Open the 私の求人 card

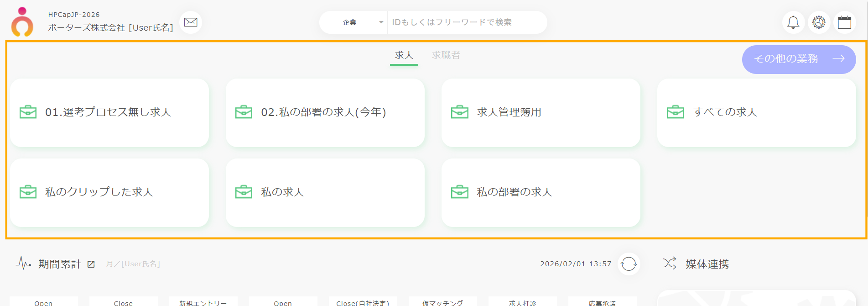(325, 192)
